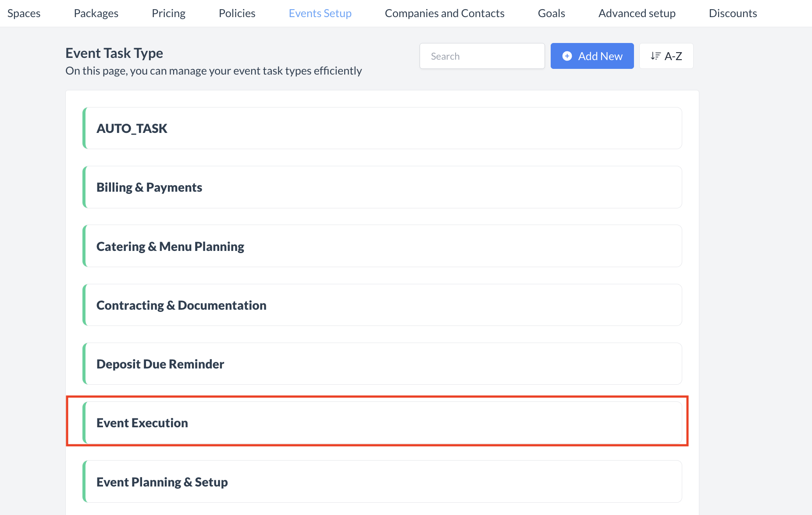Click the sort icon beside A-Z

click(655, 56)
